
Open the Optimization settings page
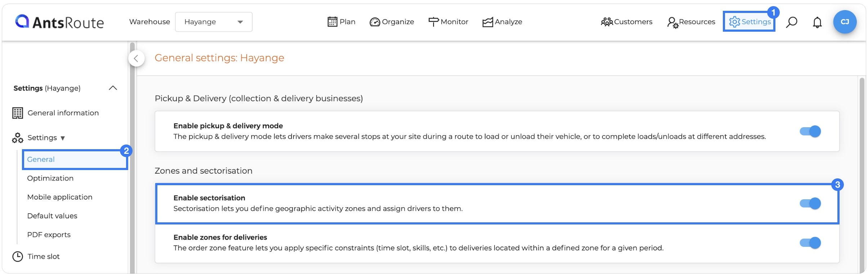click(50, 178)
